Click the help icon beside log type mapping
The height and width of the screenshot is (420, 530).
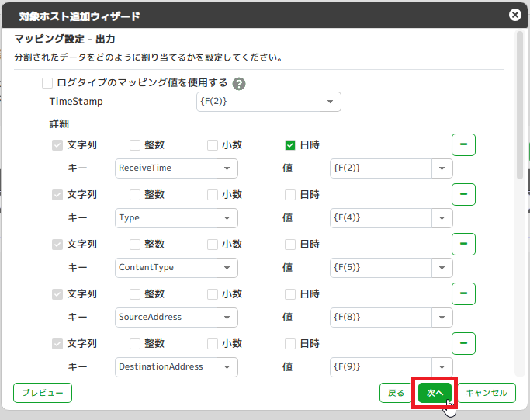click(x=239, y=83)
